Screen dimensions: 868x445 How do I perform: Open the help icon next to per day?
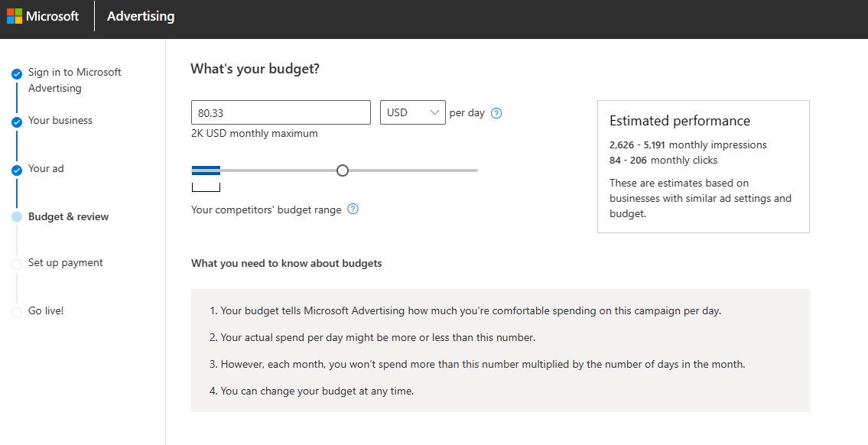tap(496, 113)
